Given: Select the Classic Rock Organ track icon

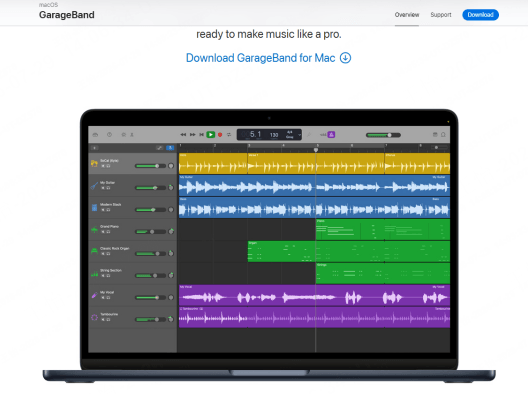Looking at the screenshot, I should (94, 251).
